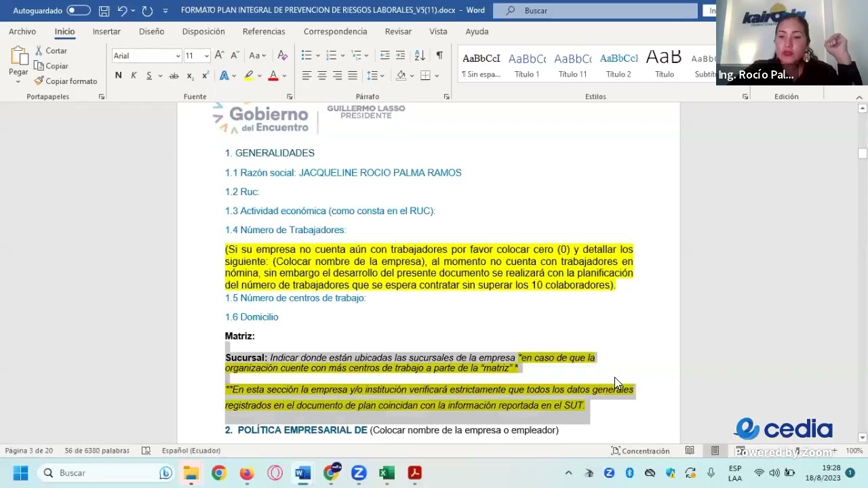Justify paragraph text

(x=353, y=75)
